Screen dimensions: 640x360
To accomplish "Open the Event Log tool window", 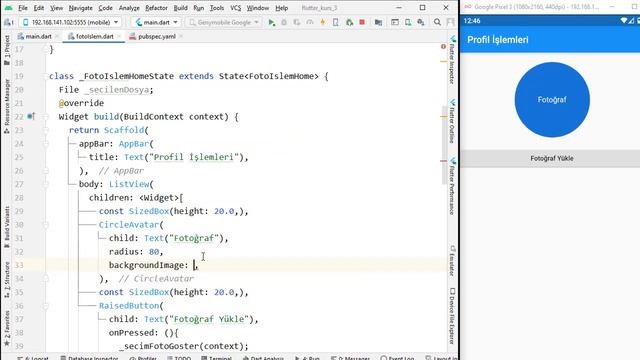I will tap(397, 358).
